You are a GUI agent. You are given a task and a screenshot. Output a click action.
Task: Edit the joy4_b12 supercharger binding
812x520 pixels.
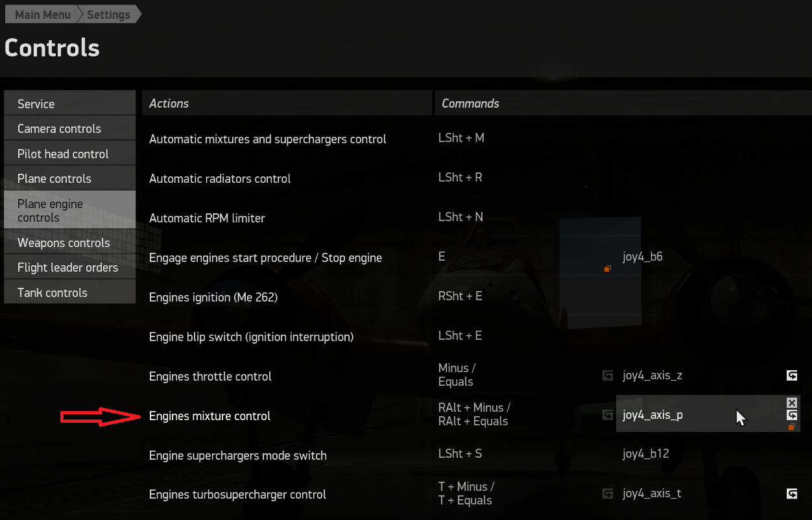coord(645,455)
